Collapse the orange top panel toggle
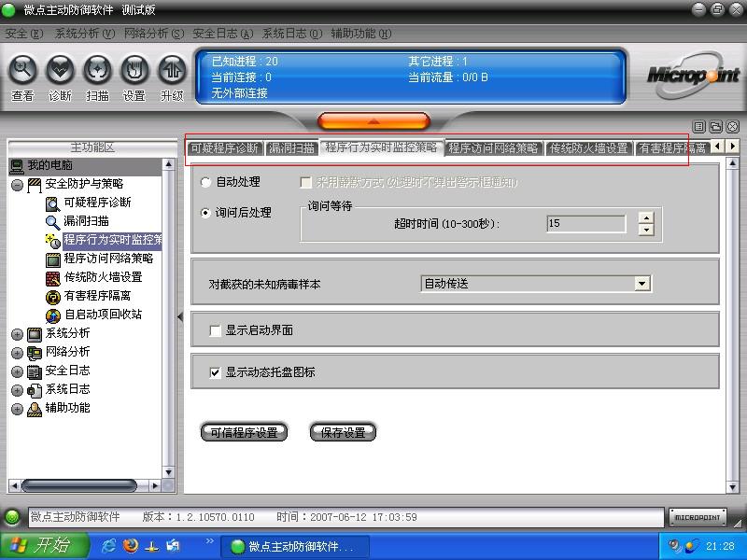Viewport: 747px width, 560px height. click(x=374, y=121)
